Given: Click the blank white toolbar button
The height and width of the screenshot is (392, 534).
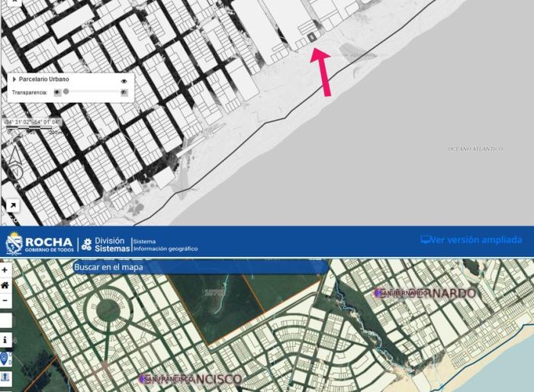Looking at the screenshot, I should point(6,320).
